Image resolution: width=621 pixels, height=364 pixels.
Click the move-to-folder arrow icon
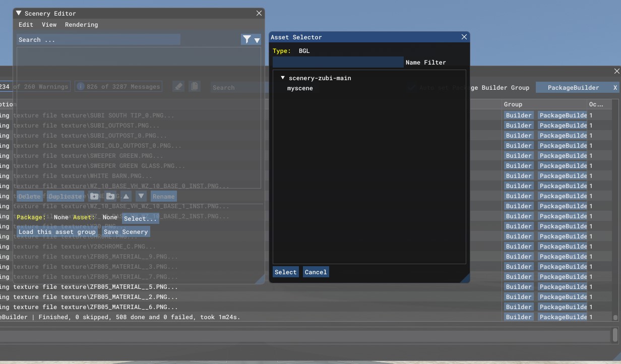110,196
